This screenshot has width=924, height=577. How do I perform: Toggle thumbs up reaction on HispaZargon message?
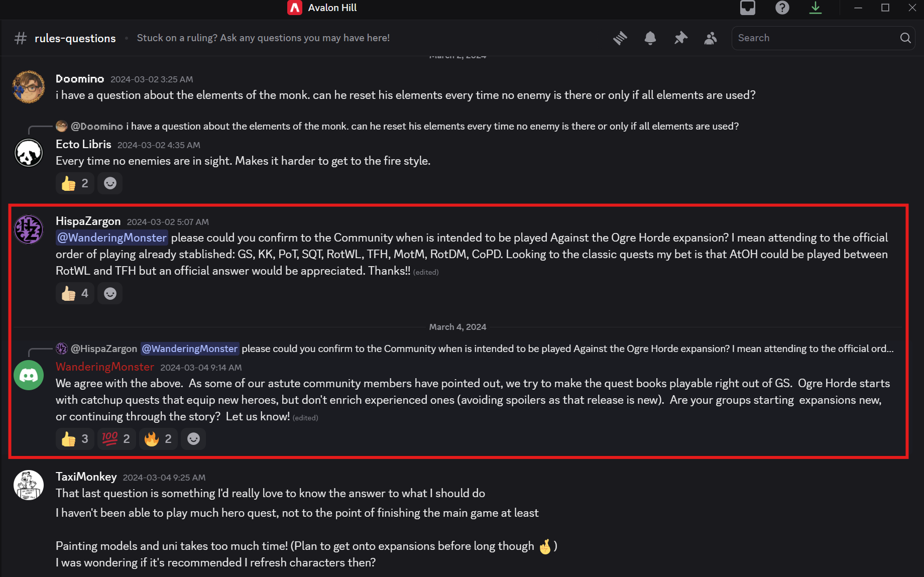click(75, 293)
